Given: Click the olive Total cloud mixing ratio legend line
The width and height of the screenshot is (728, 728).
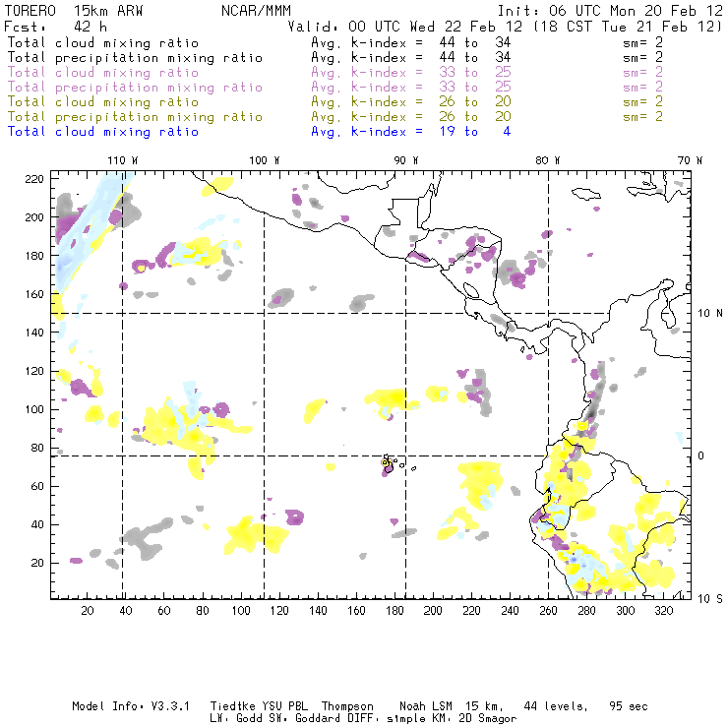Looking at the screenshot, I should point(103,102).
